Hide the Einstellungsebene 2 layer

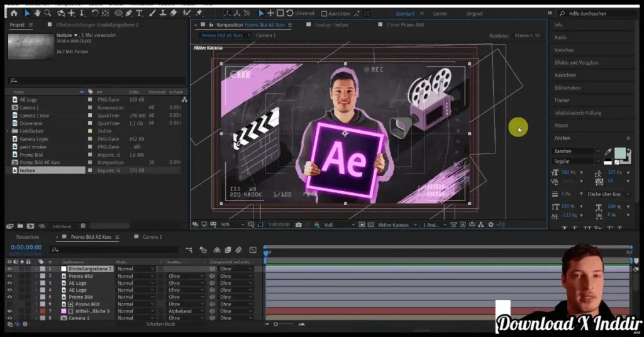coord(9,269)
